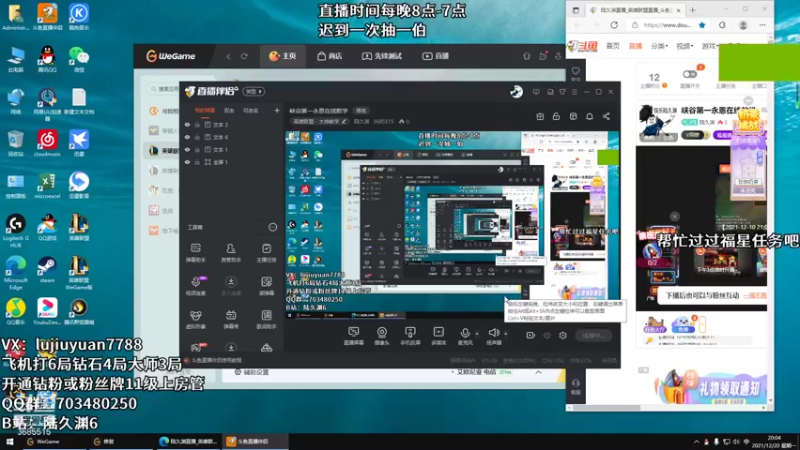This screenshot has height=450, width=800.
Task: Toggle lock on 文本 6 layer
Action: click(197, 137)
